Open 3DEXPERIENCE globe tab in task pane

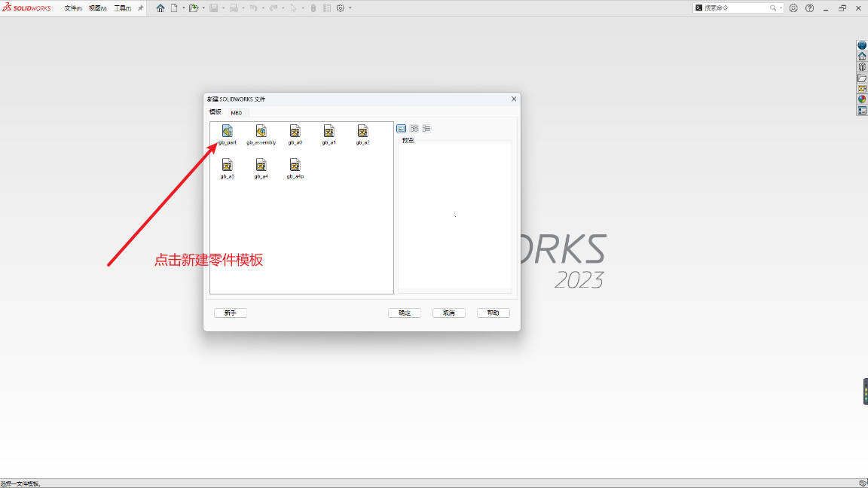862,45
